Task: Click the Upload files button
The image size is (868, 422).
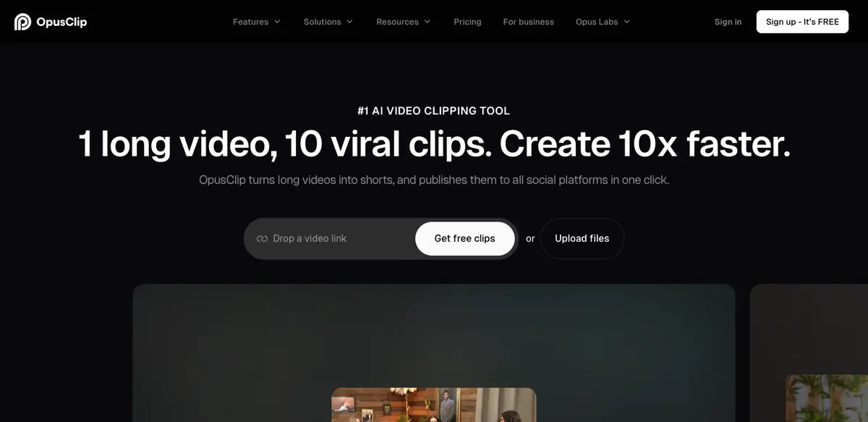Action: point(582,239)
